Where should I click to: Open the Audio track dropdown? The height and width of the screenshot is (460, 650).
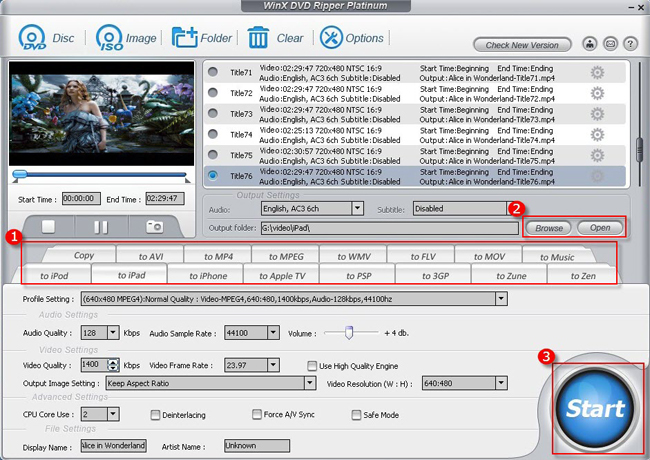coord(357,208)
